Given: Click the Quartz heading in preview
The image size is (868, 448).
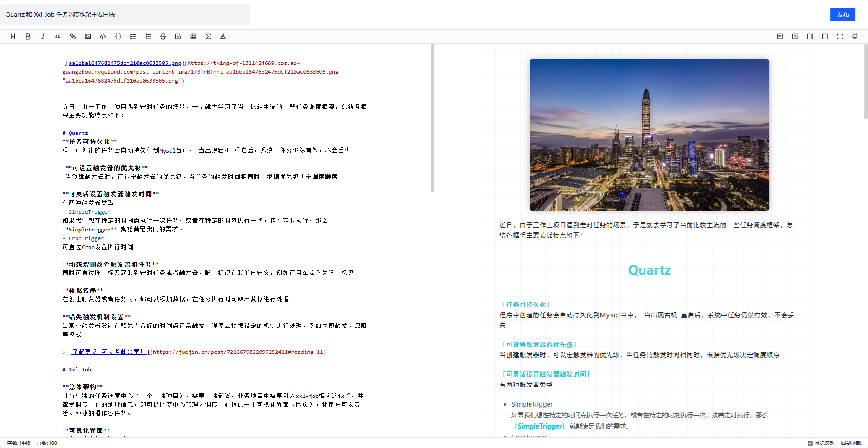Looking at the screenshot, I should point(649,270).
